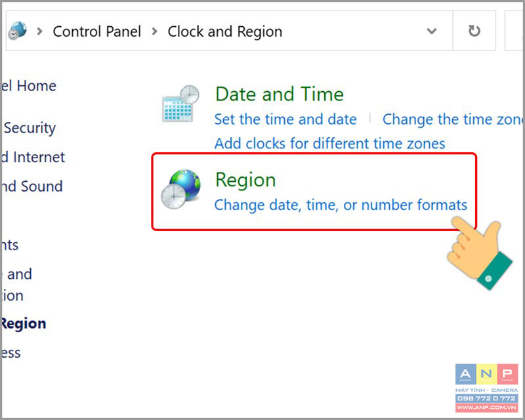Viewport: 525px width, 420px height.
Task: Expand the chevron before Control Panel breadcrumb
Action: pos(40,31)
